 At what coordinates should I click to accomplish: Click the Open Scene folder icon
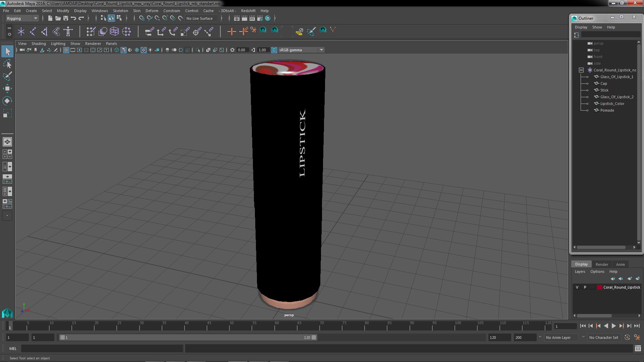(x=58, y=18)
